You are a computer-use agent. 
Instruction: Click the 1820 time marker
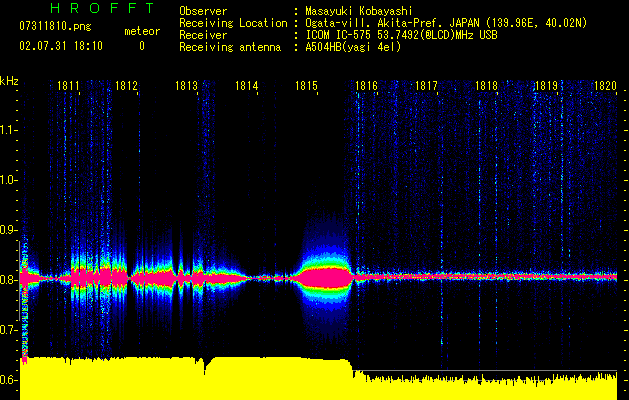605,86
